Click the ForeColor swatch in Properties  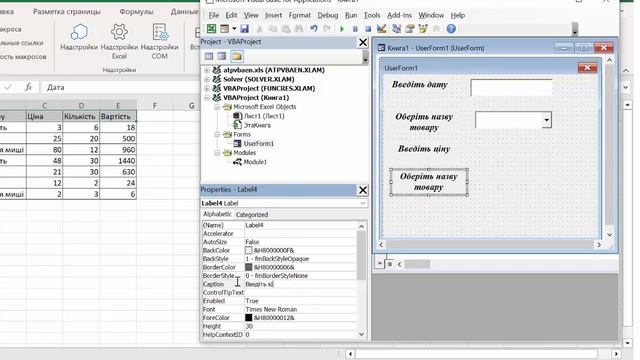pos(249,318)
